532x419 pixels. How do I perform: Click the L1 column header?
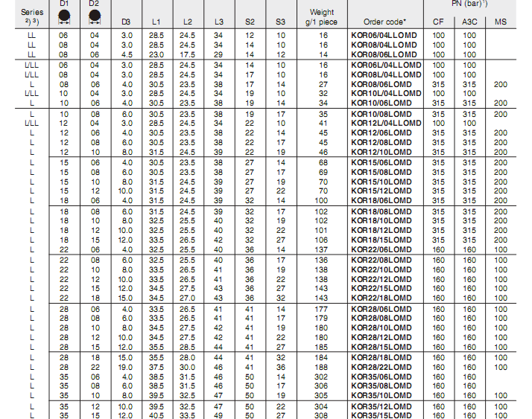[156, 22]
